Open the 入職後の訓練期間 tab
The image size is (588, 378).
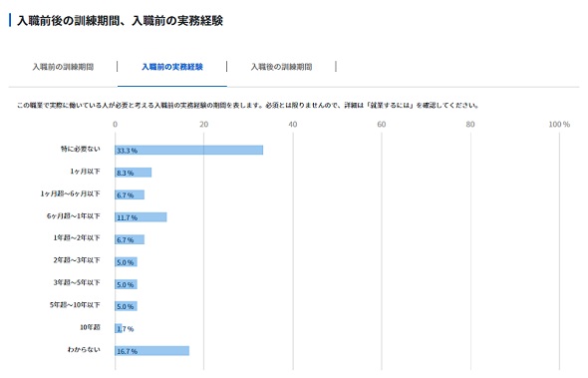pyautogui.click(x=281, y=67)
